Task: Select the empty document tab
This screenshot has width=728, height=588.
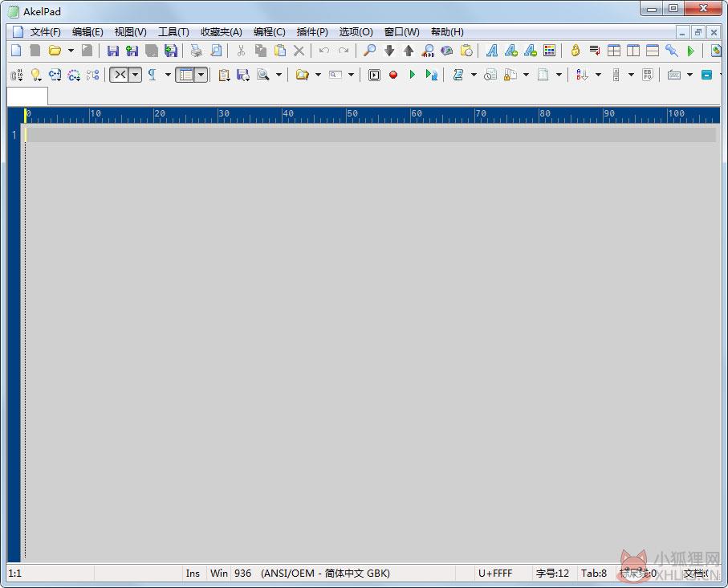Action: [x=27, y=96]
